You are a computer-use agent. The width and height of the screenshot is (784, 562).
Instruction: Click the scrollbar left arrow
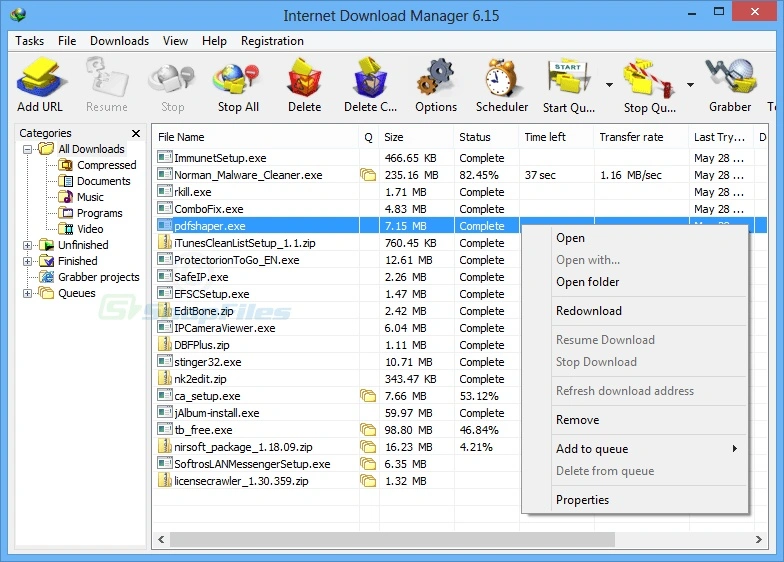pos(161,540)
